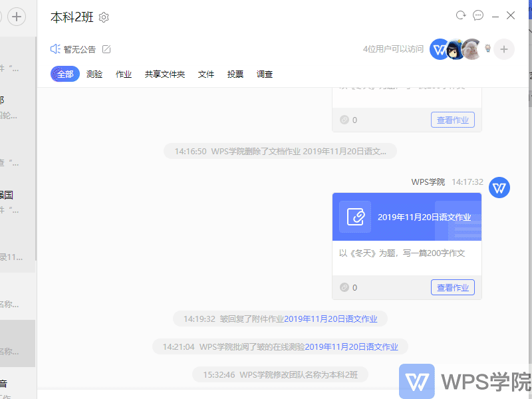The height and width of the screenshot is (399, 532).
Task: Open class settings gear beside 本科2班
Action: click(x=104, y=17)
